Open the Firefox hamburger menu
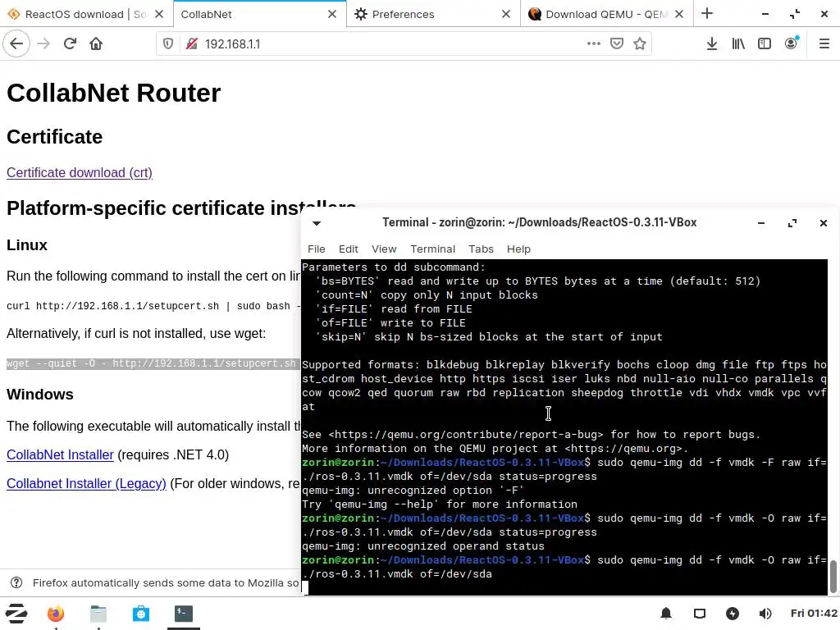Screen dimensions: 840x630 point(824,44)
